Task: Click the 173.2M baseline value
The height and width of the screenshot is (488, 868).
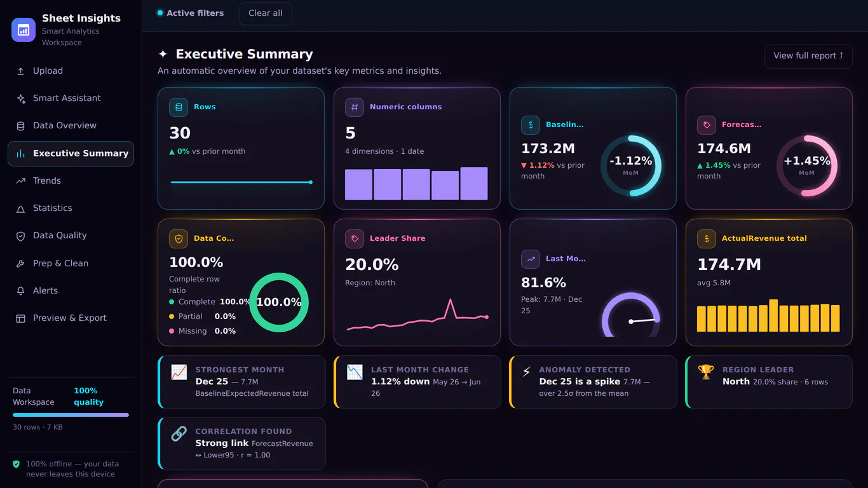Action: pyautogui.click(x=548, y=149)
